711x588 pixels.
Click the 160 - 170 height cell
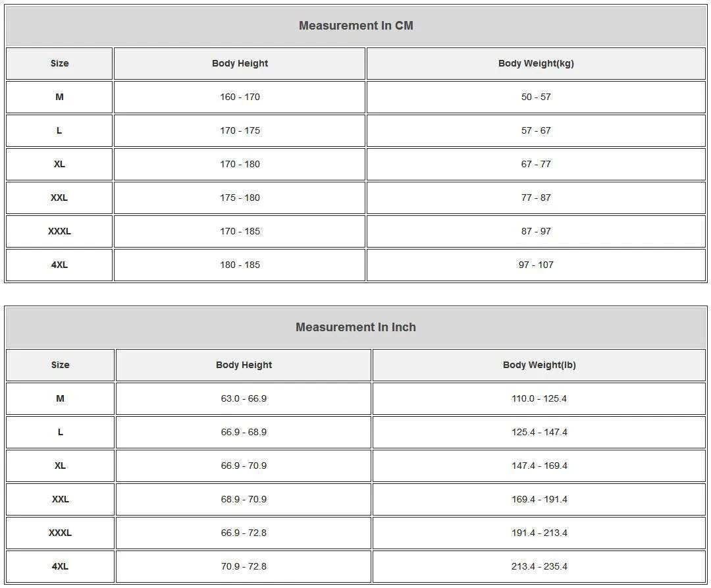tap(240, 97)
